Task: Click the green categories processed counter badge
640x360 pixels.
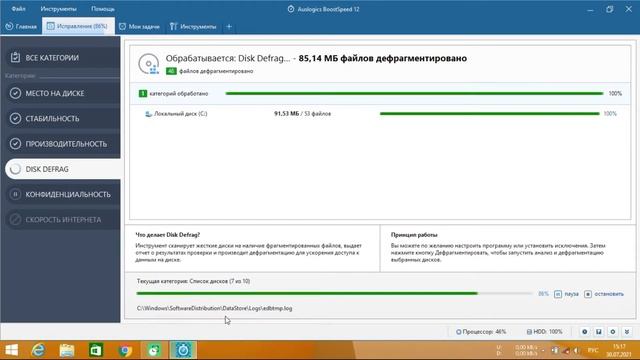Action: click(142, 93)
